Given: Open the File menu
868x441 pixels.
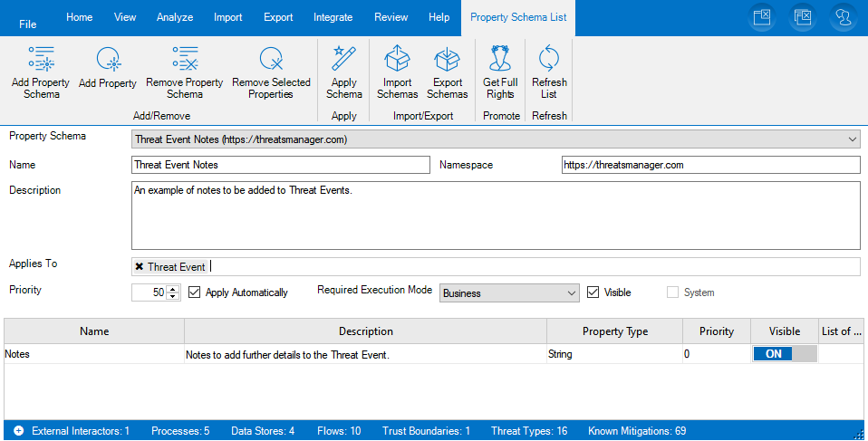Looking at the screenshot, I should (28, 24).
